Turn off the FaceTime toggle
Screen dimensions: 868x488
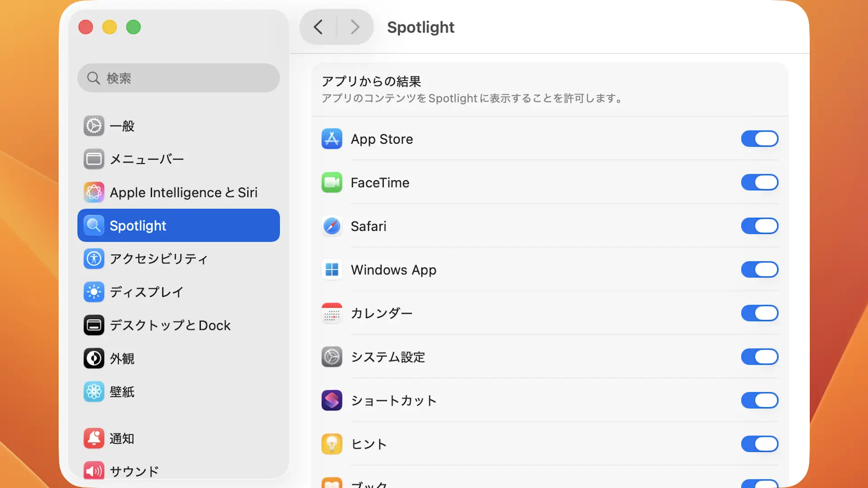pos(759,183)
